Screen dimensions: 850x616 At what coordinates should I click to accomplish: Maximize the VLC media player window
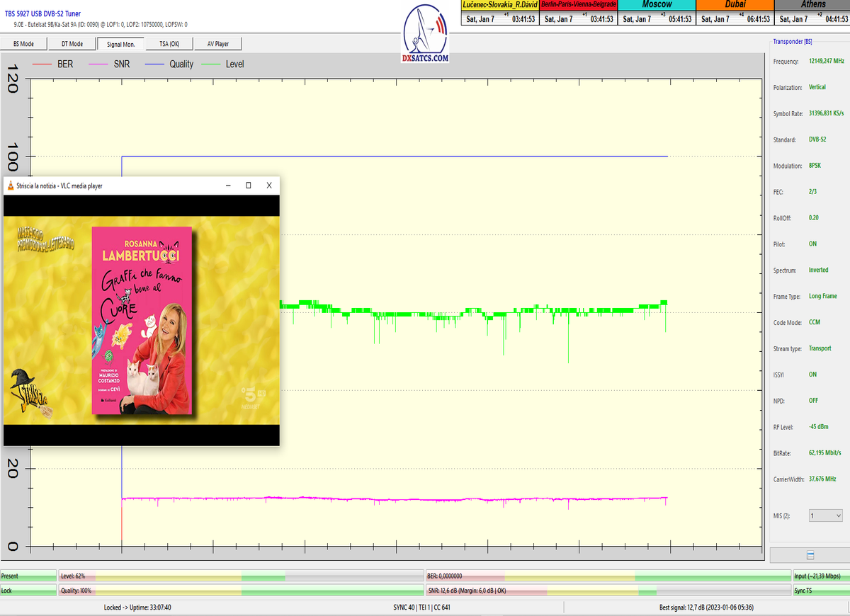[x=248, y=186]
